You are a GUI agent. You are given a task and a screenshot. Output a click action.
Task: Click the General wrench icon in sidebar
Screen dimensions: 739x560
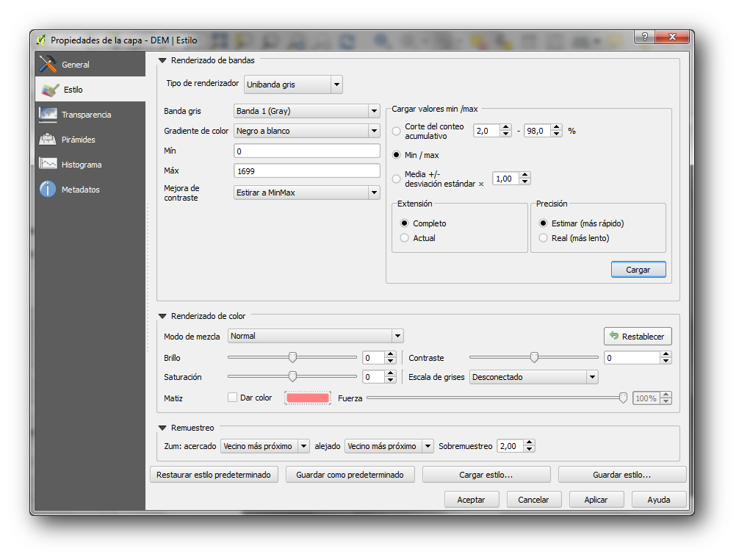coord(48,64)
